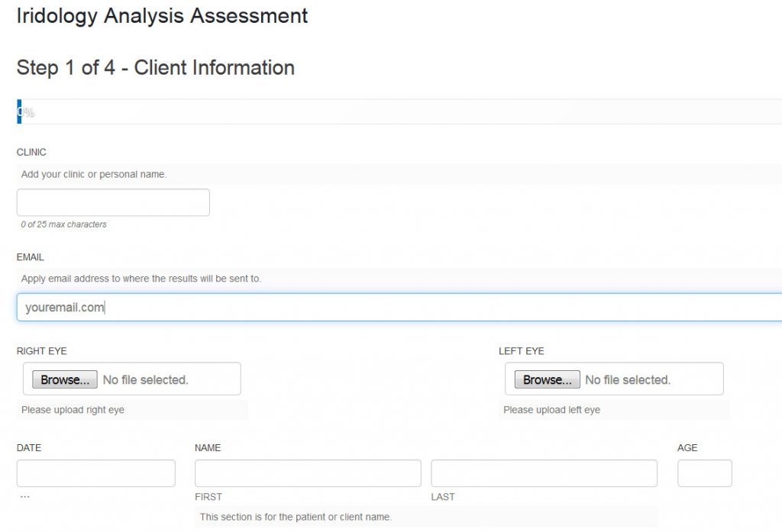Click the 0% progress bar
The width and height of the screenshot is (782, 532).
point(399,111)
